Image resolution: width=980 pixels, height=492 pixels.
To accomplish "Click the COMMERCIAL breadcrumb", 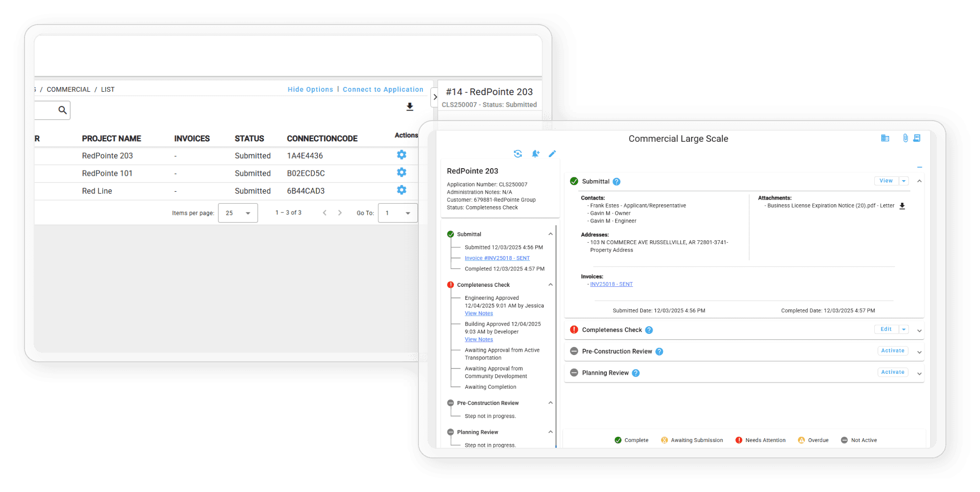I will click(x=68, y=89).
